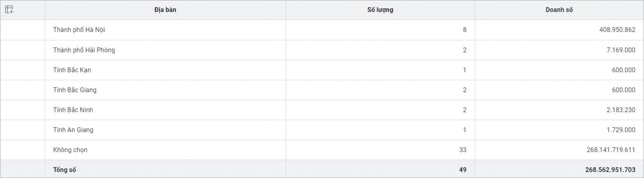Click the 268.141.719.611 revenue value
This screenshot has height=178, width=644.
pos(611,150)
